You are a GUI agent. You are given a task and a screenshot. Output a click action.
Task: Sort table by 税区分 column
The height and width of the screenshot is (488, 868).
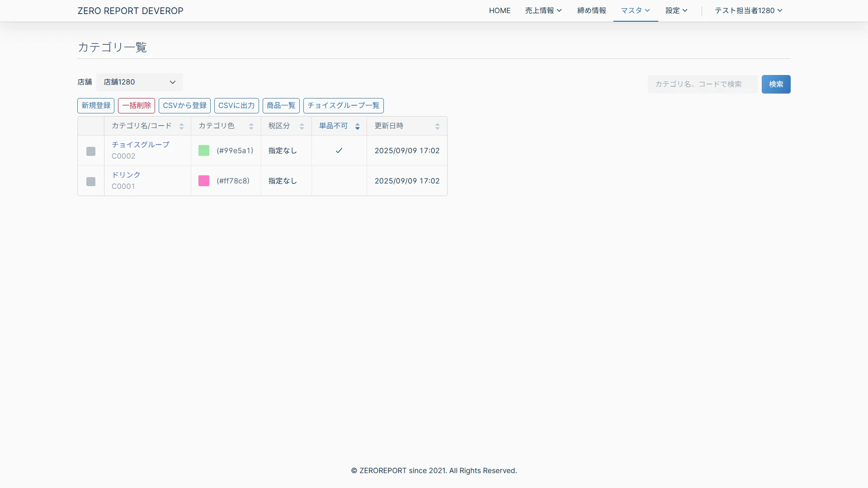point(302,127)
